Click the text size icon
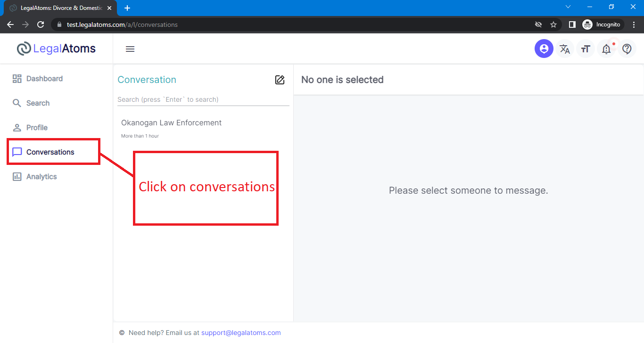The height and width of the screenshot is (343, 644). (x=585, y=49)
